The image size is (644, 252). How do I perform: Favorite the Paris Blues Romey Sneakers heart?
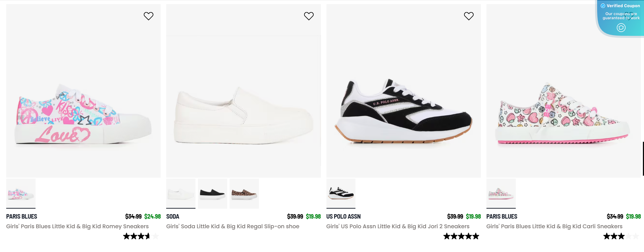coord(149,16)
